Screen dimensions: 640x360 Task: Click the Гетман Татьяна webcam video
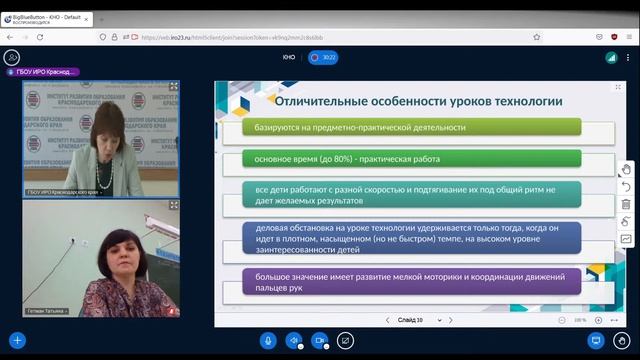tap(101, 258)
